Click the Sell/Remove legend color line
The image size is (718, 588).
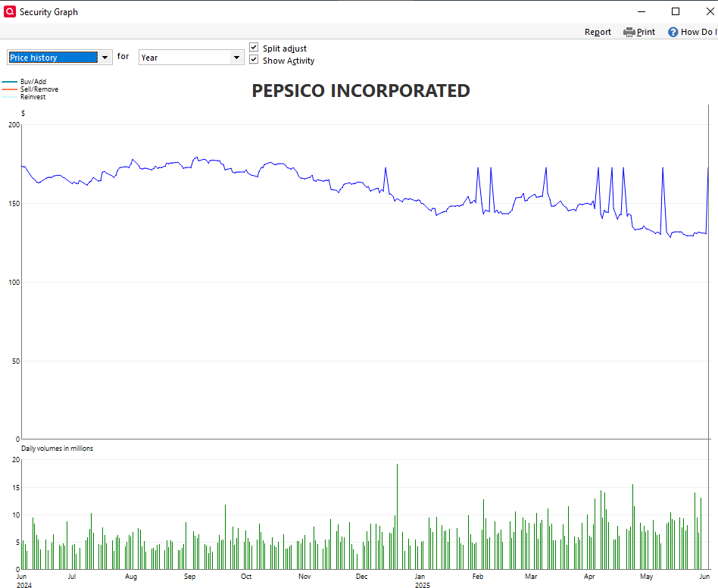coord(10,89)
